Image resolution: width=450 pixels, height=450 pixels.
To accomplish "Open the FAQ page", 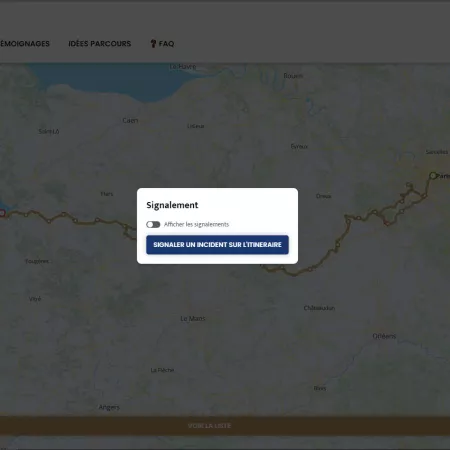I will tap(162, 44).
